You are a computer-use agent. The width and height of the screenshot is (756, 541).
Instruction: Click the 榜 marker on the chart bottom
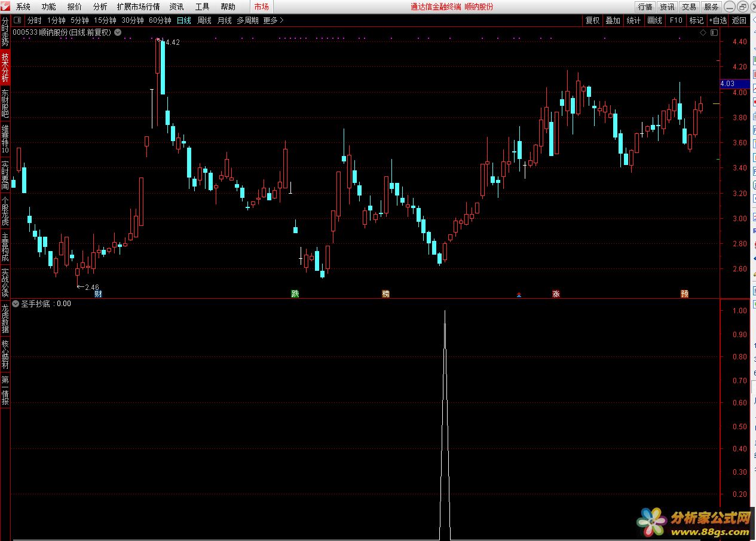[385, 294]
